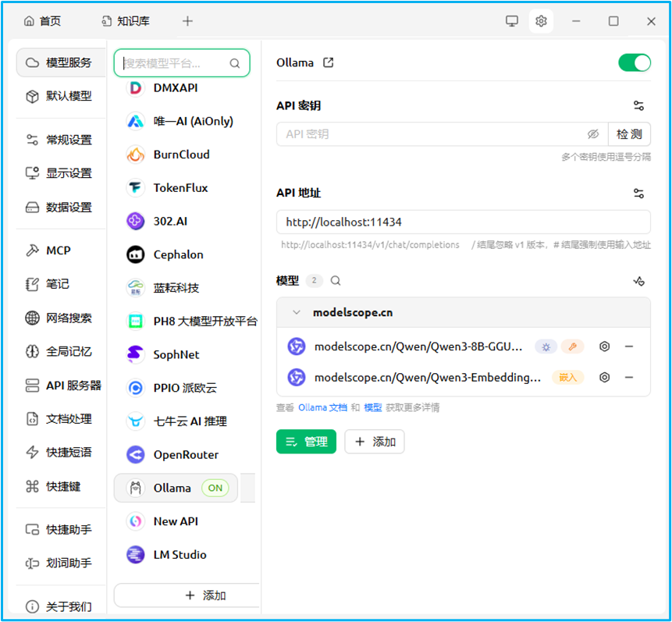The image size is (672, 622).
Task: Select the 蓝耘科技 provider
Action: (184, 288)
